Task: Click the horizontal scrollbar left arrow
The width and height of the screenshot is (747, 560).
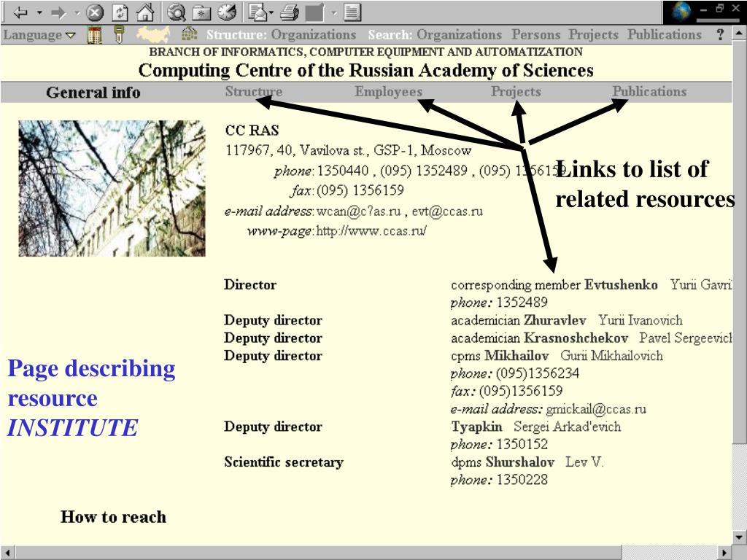Action: pos(7,553)
